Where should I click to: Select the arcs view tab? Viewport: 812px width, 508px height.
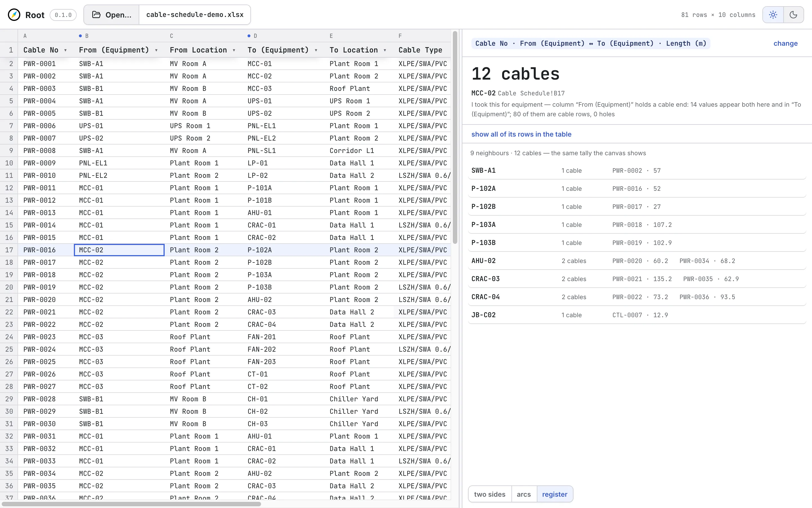524,494
